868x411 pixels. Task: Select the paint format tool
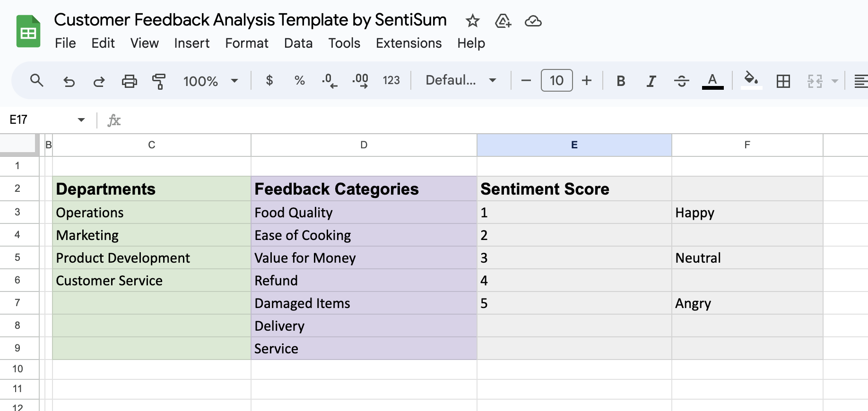[x=159, y=81]
